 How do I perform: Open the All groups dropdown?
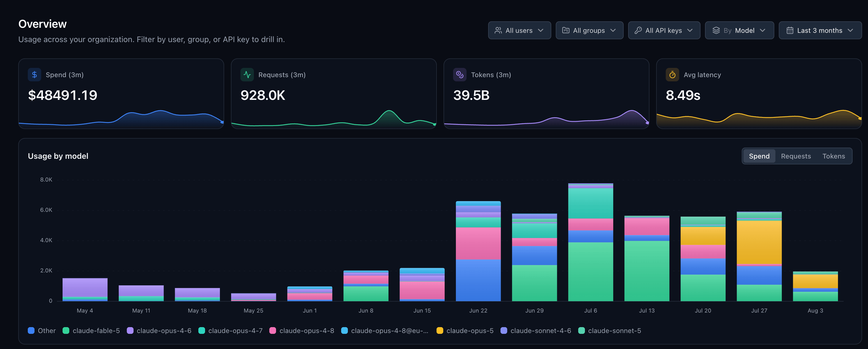point(589,30)
